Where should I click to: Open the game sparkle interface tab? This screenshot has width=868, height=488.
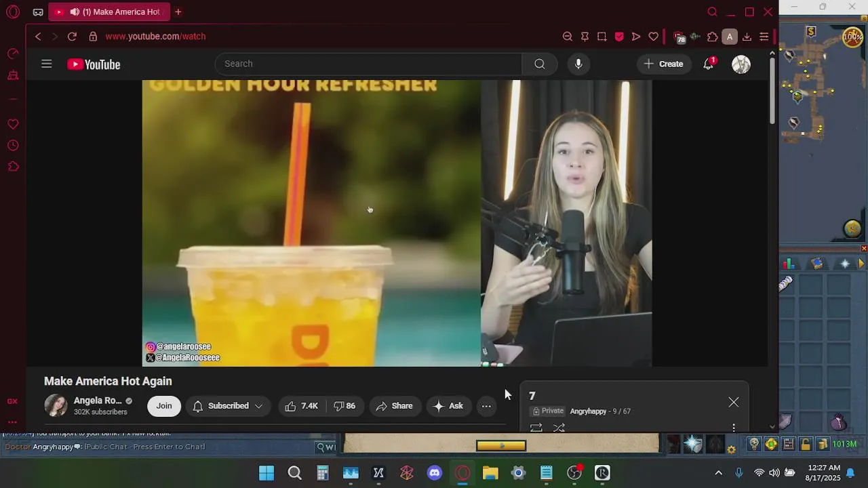pyautogui.click(x=844, y=264)
